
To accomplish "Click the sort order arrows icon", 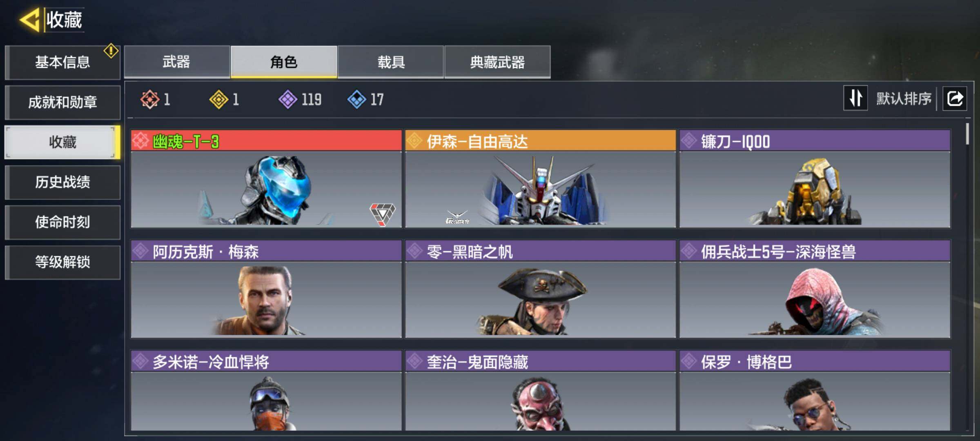I will click(x=855, y=98).
